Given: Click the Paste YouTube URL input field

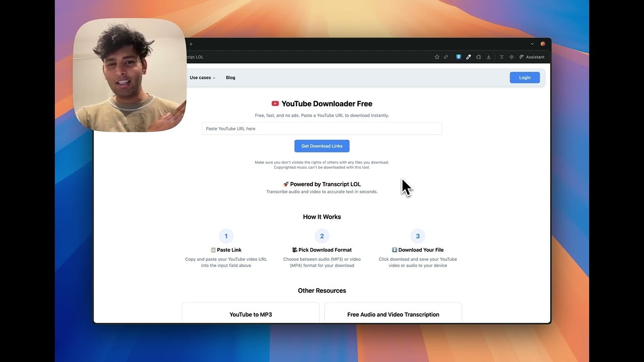Looking at the screenshot, I should [321, 128].
